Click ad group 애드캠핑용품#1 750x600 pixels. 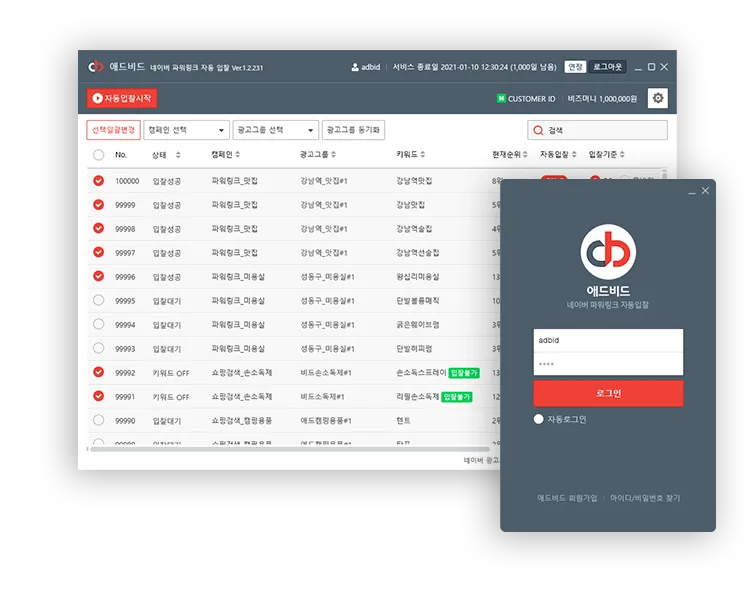coord(326,421)
